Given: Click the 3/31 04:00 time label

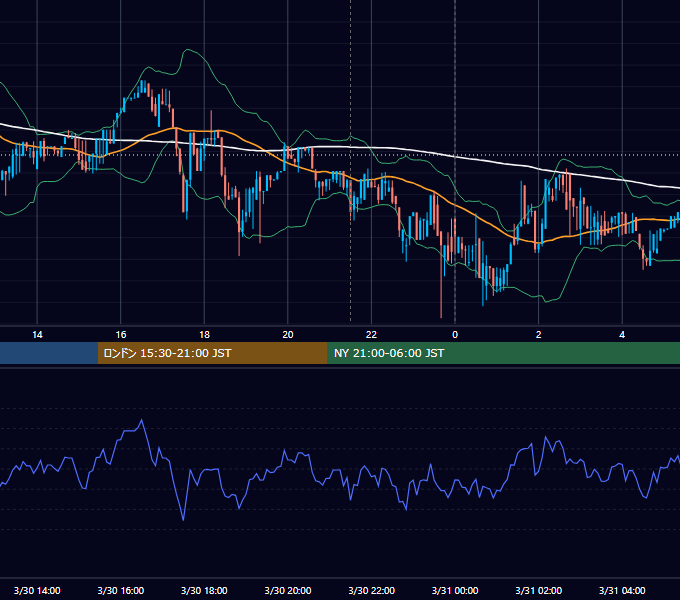Looking at the screenshot, I should [x=622, y=590].
